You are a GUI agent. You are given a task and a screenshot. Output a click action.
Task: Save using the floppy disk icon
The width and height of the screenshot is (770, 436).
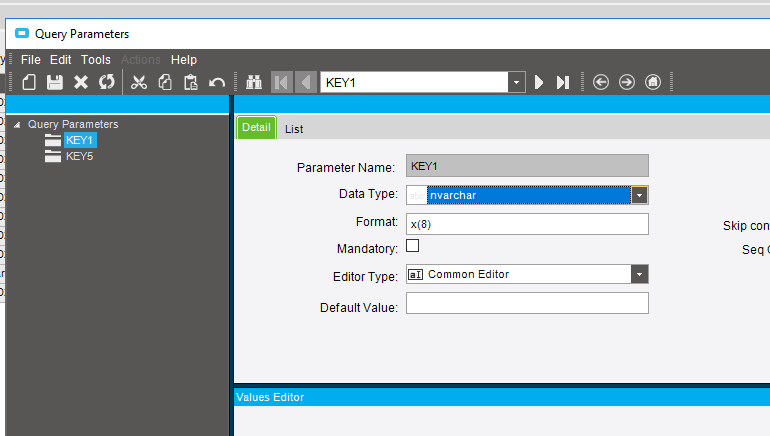tap(55, 82)
